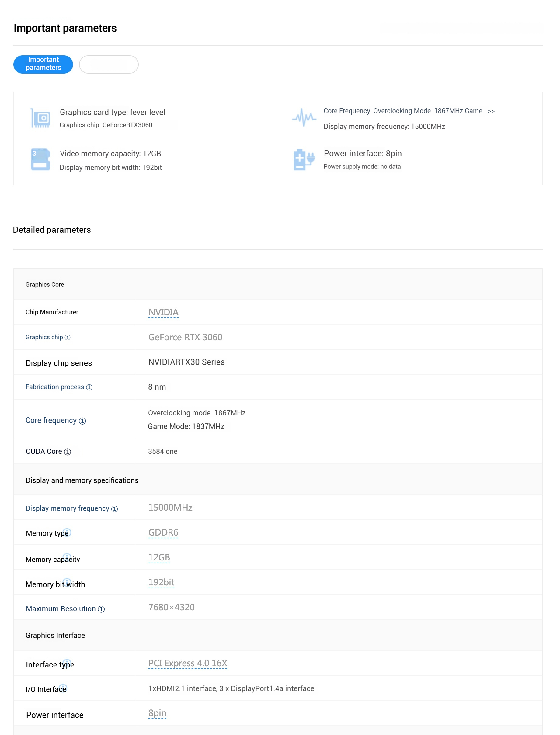Open the 12GB memory capacity link
This screenshot has width=560, height=735.
tap(159, 557)
